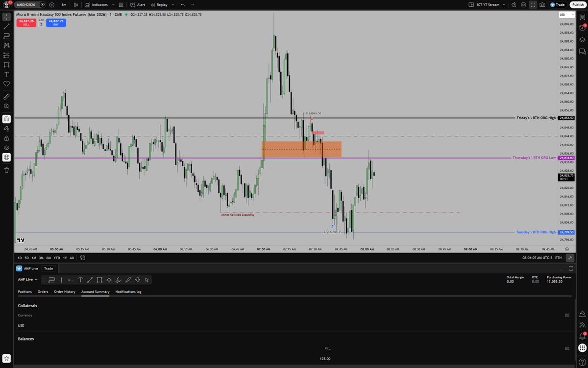
Task: Click the Publish button
Action: (x=578, y=4)
